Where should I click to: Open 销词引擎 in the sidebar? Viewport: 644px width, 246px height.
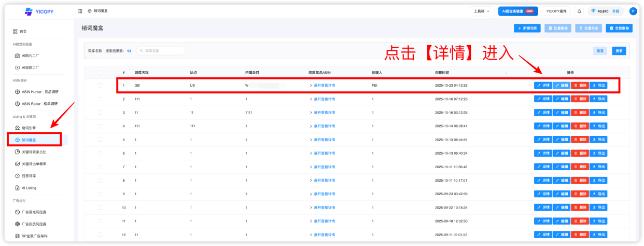point(25,128)
